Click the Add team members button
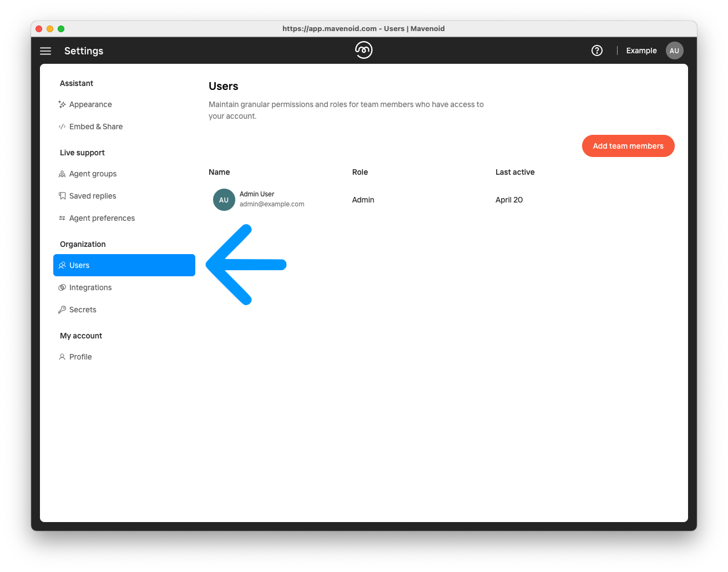Viewport: 728px width, 572px height. [x=628, y=146]
